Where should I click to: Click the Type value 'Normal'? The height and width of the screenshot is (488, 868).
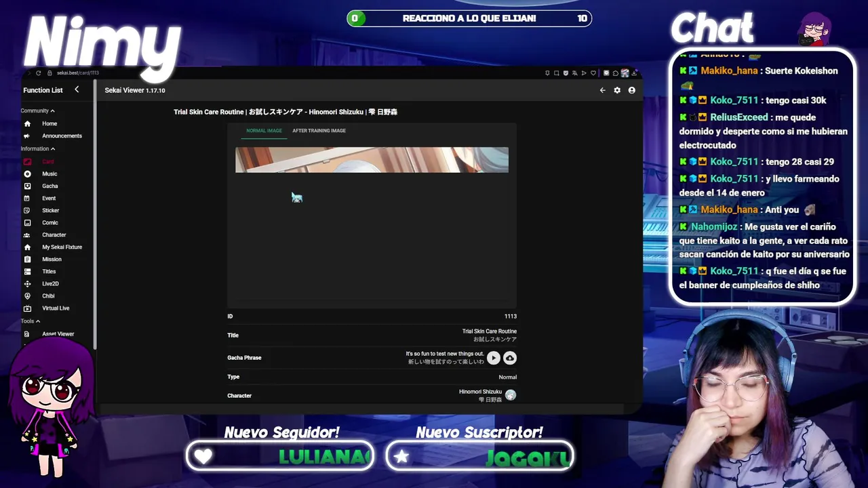pos(508,377)
